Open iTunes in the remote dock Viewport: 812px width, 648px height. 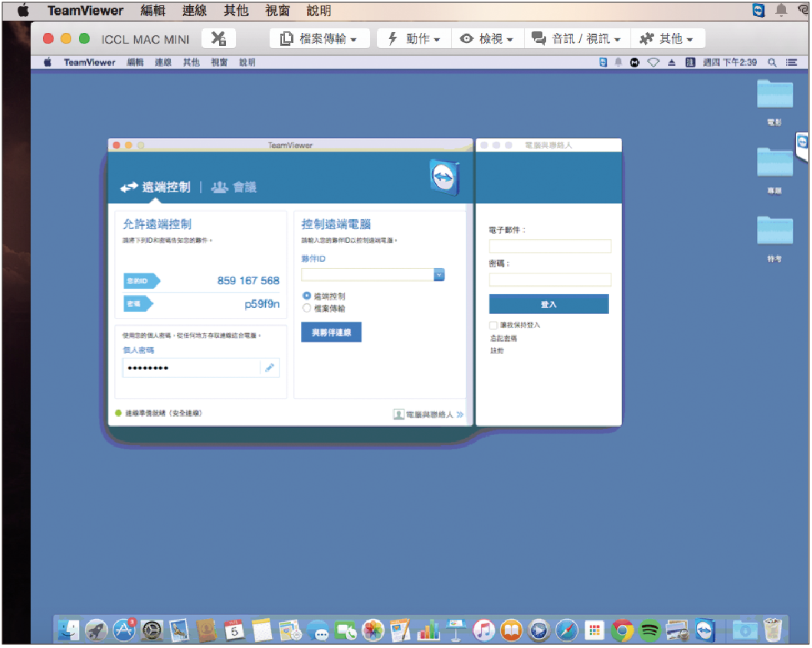pyautogui.click(x=483, y=630)
